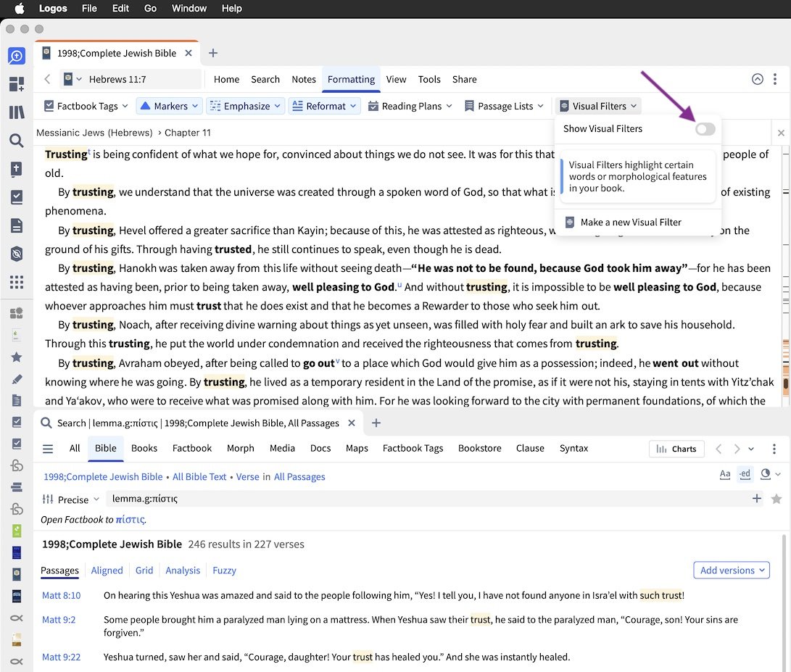Switch to the Notes ribbon tab
The width and height of the screenshot is (791, 672).
(x=304, y=79)
